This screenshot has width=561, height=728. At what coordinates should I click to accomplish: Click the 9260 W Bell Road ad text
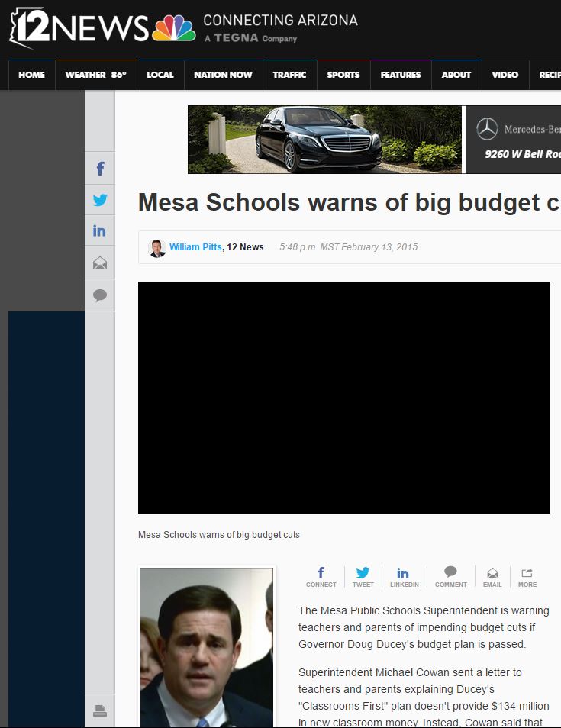click(x=522, y=154)
